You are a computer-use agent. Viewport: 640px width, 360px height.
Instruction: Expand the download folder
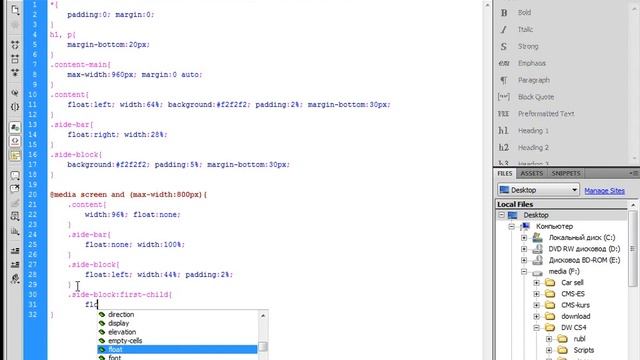537,316
